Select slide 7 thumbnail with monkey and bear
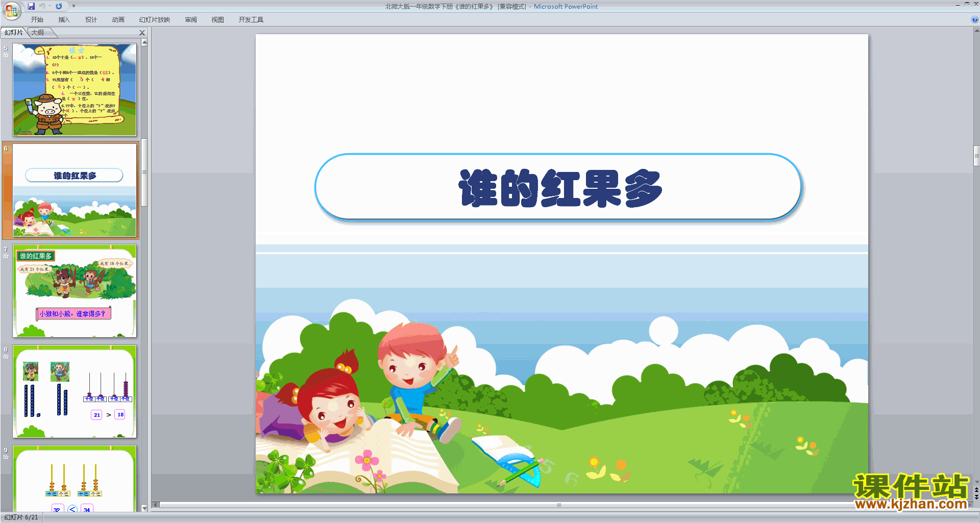Screen dimensions: 980x523 75,291
